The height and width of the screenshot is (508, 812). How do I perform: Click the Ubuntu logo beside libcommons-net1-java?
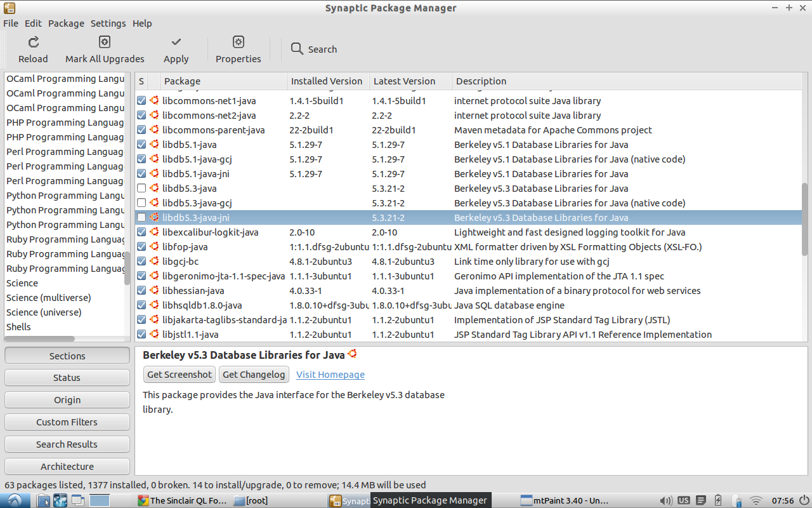(154, 100)
